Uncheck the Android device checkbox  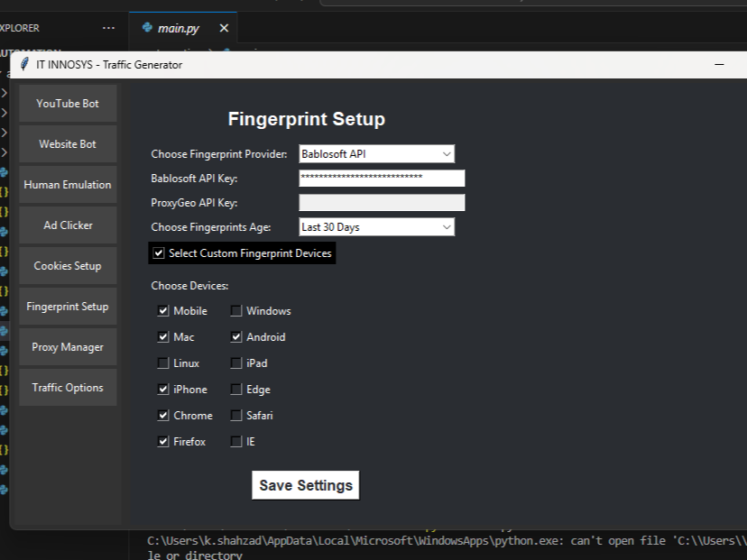point(236,337)
